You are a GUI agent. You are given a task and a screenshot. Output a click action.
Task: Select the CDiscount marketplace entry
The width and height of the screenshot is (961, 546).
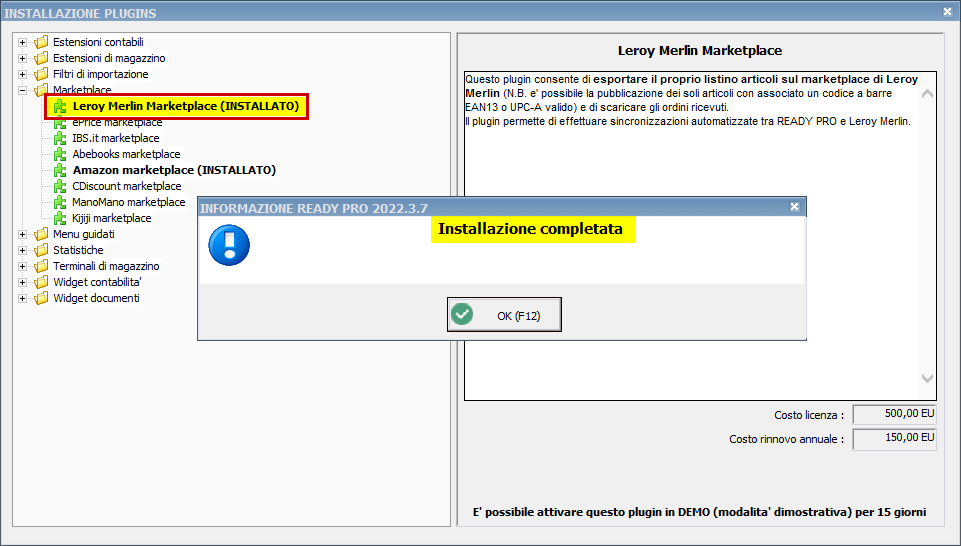[x=127, y=186]
